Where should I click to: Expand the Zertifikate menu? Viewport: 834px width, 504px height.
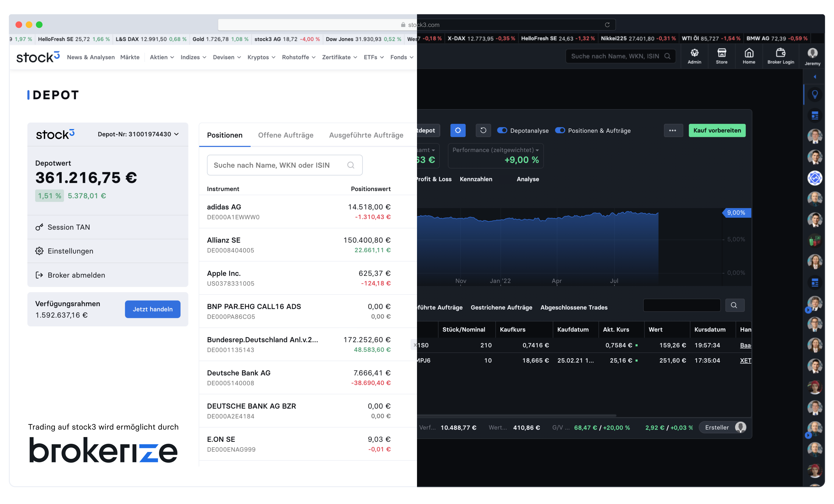click(x=340, y=57)
